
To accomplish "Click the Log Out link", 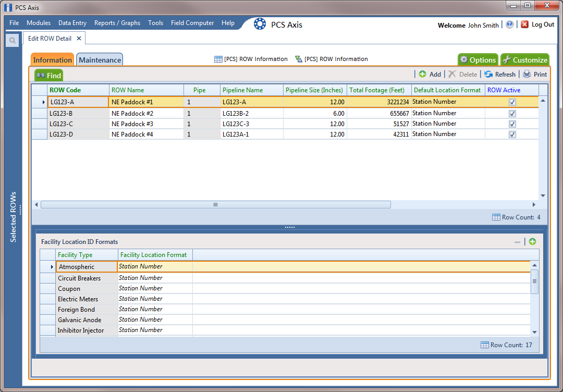I will click(x=543, y=24).
